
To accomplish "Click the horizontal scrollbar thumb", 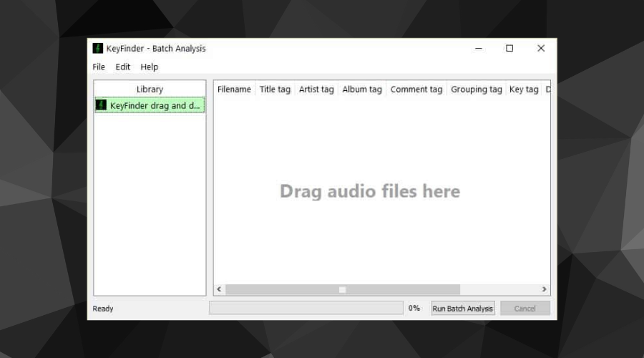I will (x=343, y=289).
